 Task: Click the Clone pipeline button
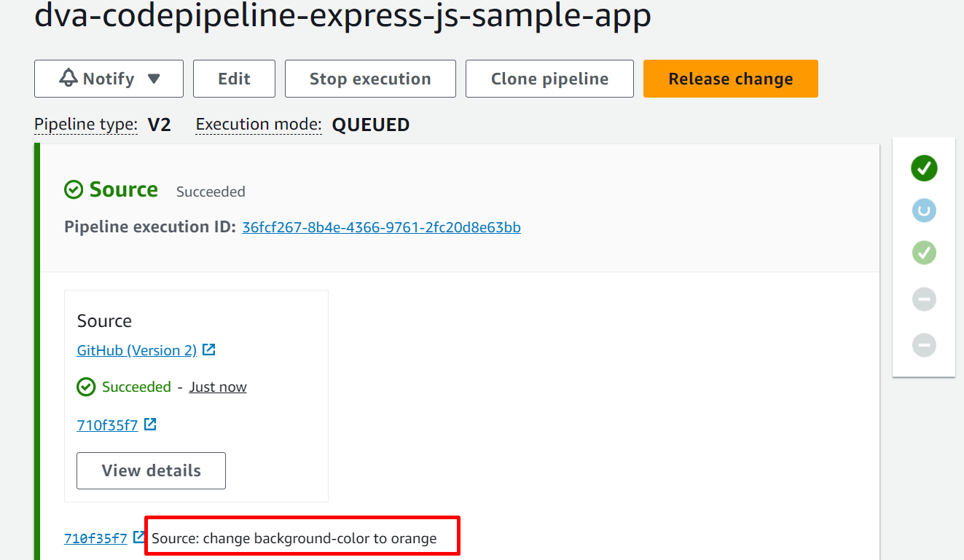click(549, 79)
